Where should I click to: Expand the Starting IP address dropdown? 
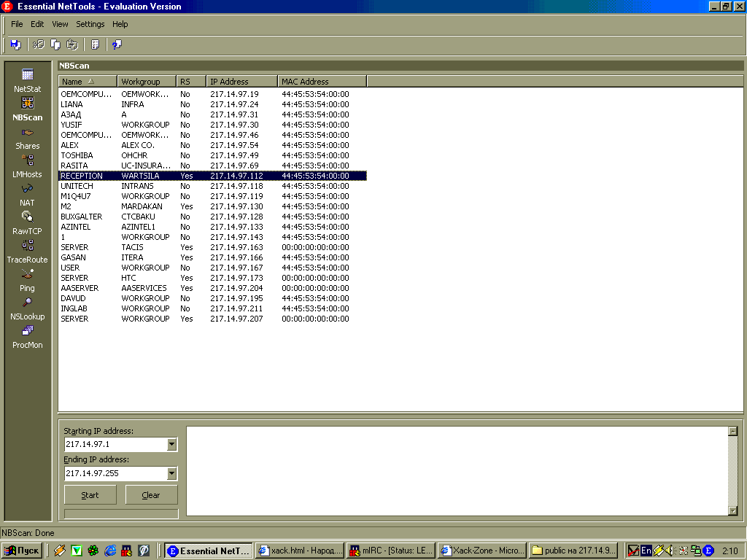(172, 444)
